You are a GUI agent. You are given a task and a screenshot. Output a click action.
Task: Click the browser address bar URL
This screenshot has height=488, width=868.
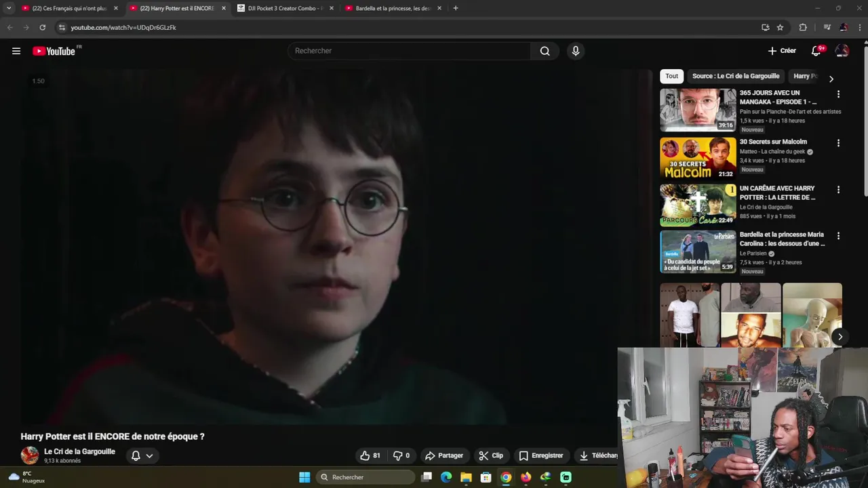click(123, 27)
